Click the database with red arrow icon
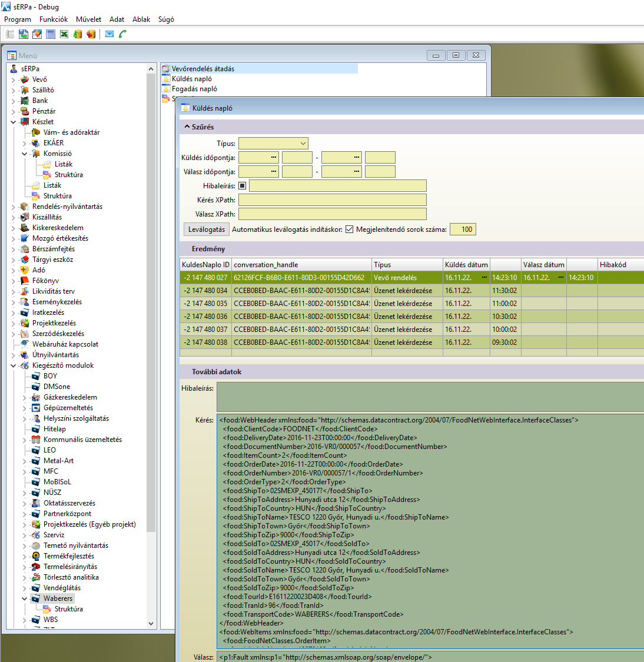 pos(91,34)
